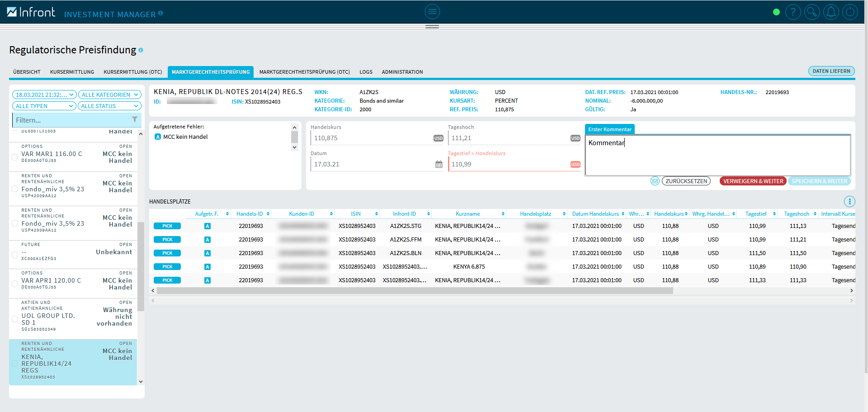Sort by Datum Handelskurs column header
Viewport: 868px width, 412px height.
[x=595, y=214]
